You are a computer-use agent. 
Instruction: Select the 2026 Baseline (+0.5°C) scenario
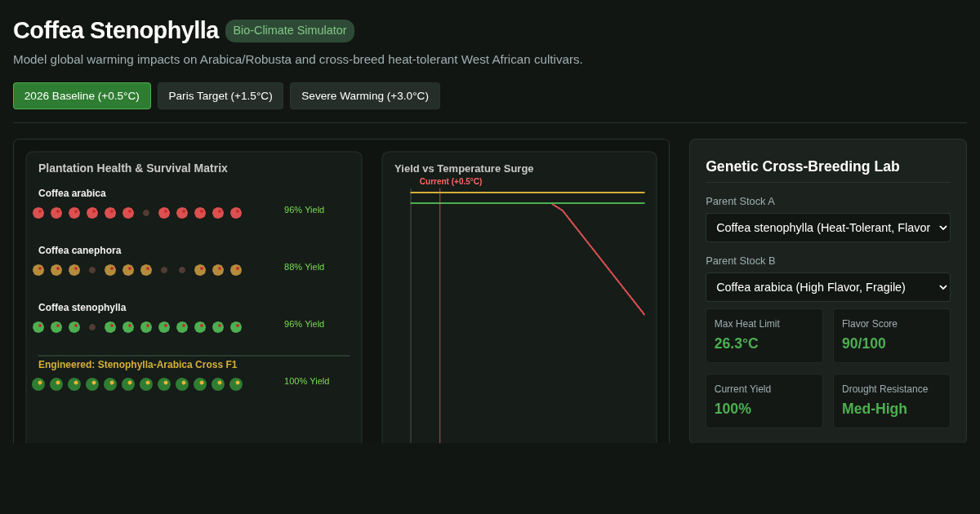tap(82, 95)
